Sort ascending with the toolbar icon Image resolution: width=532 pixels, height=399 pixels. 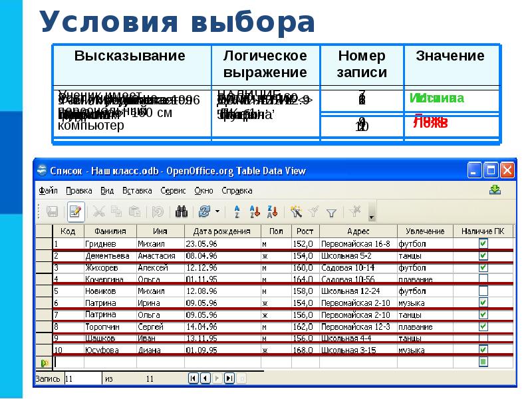pos(254,212)
